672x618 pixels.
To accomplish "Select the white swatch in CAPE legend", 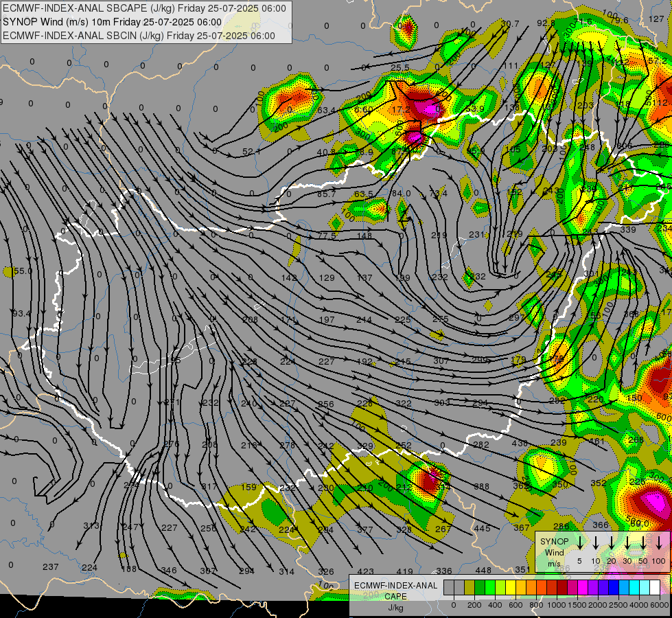I will [654, 588].
